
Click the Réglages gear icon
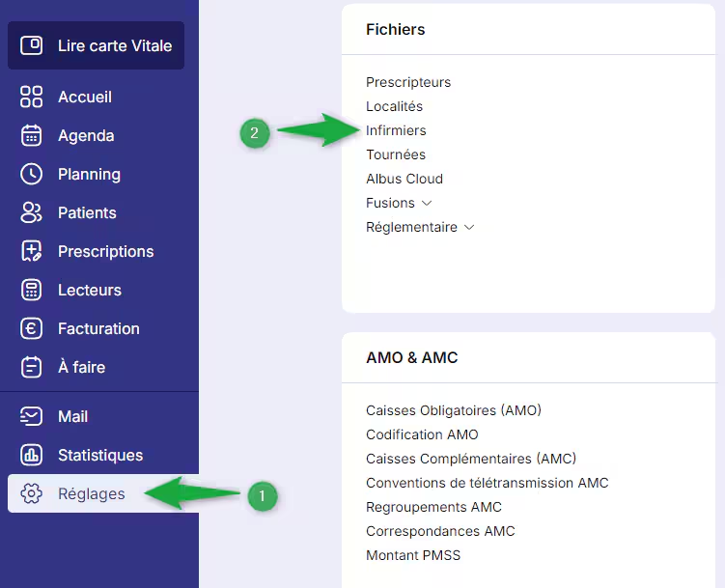pos(32,493)
